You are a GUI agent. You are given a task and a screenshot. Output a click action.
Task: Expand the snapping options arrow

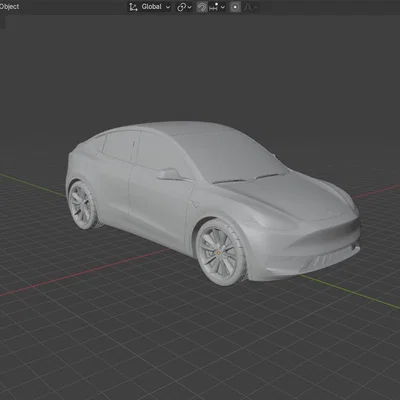(x=223, y=7)
